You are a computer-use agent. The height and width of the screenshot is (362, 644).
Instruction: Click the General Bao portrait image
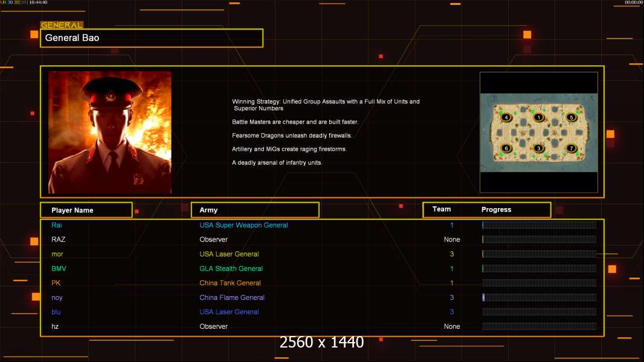pos(110,132)
